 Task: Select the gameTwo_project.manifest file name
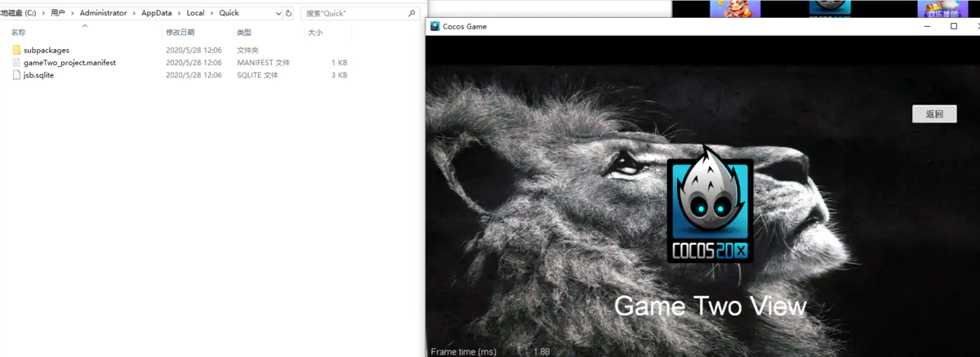click(x=69, y=62)
